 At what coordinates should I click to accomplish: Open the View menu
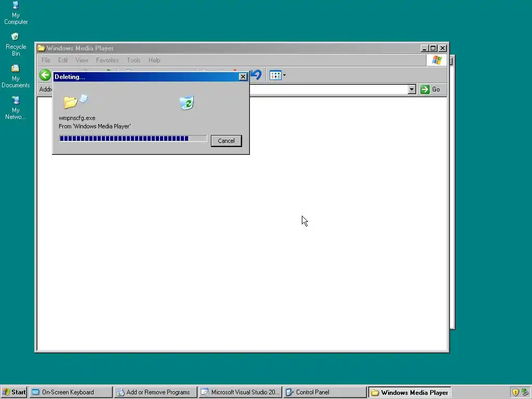[x=82, y=60]
